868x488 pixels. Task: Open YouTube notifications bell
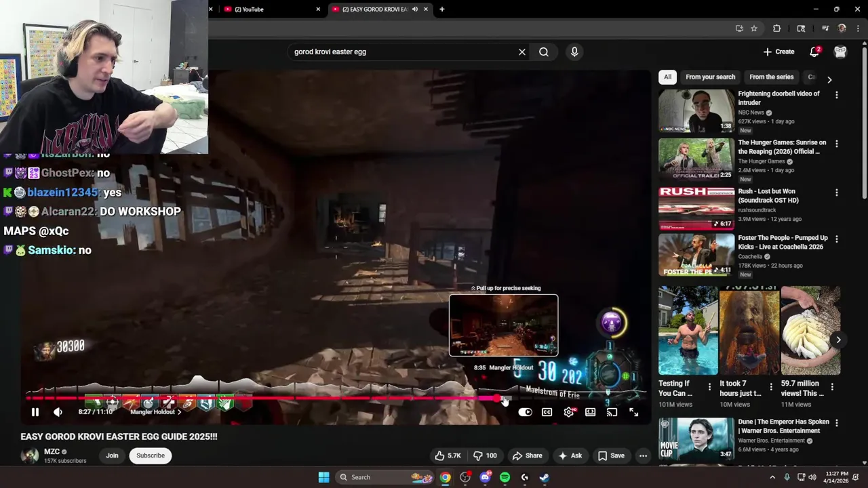pos(814,52)
